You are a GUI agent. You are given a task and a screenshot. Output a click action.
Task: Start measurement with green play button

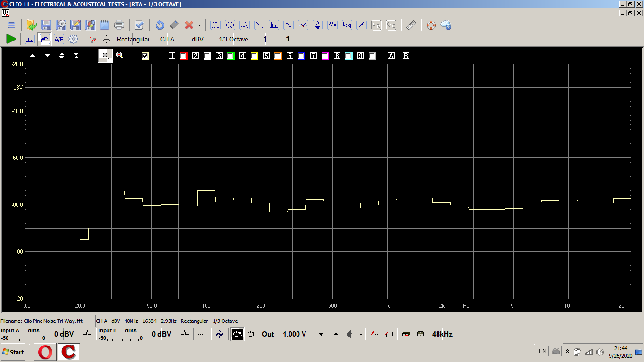11,39
